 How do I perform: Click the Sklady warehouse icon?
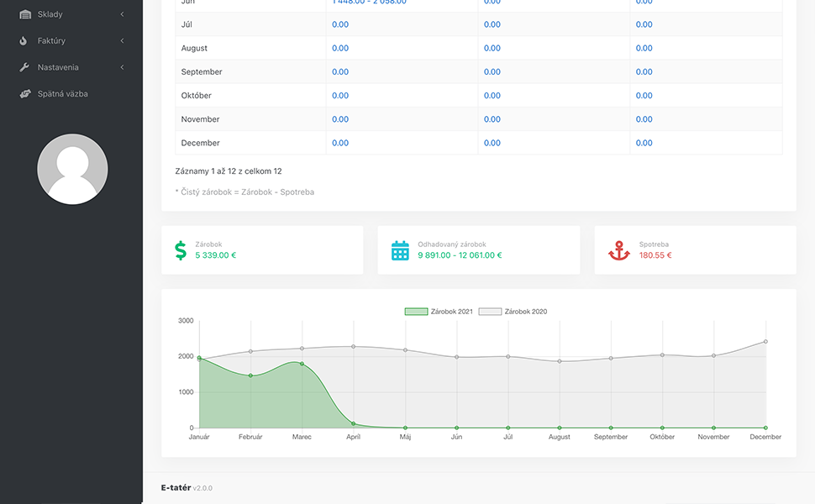click(x=25, y=14)
